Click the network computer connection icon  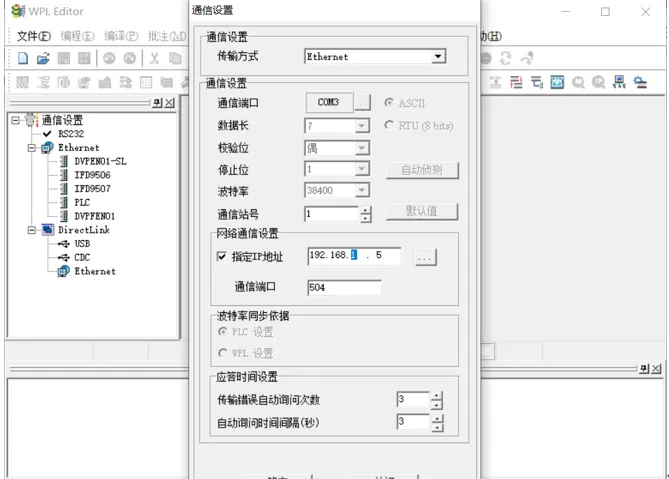(x=619, y=82)
